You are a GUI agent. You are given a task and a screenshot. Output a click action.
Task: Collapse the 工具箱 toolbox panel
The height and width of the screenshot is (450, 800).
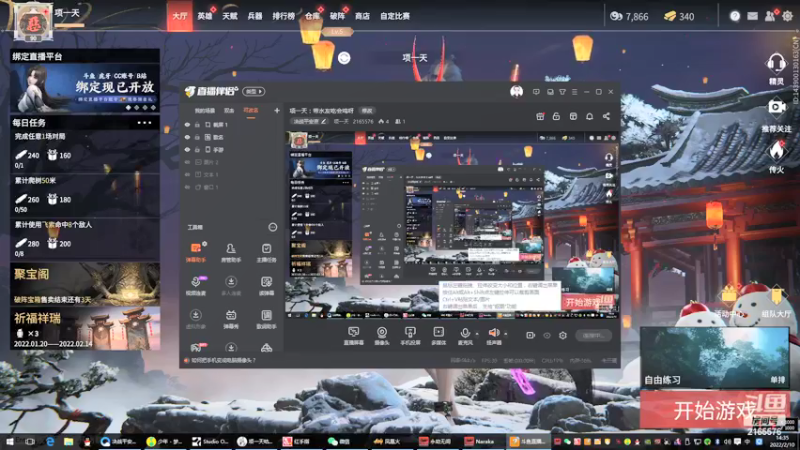pyautogui.click(x=273, y=227)
